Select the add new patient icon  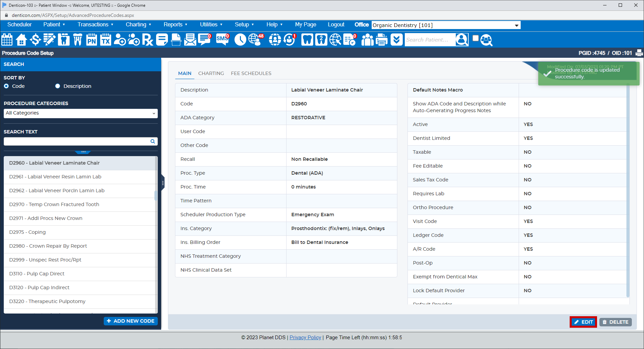(x=120, y=40)
